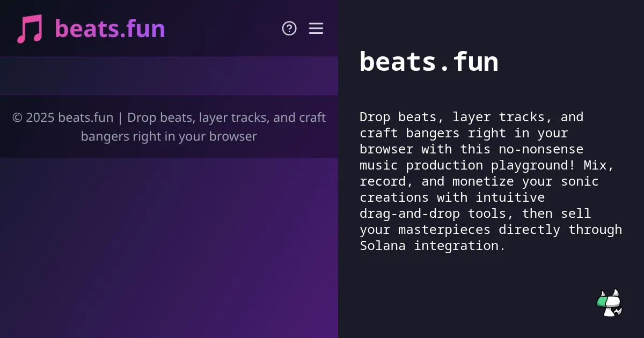Open the hamburger menu icon
This screenshot has height=338, width=644.
click(x=316, y=28)
